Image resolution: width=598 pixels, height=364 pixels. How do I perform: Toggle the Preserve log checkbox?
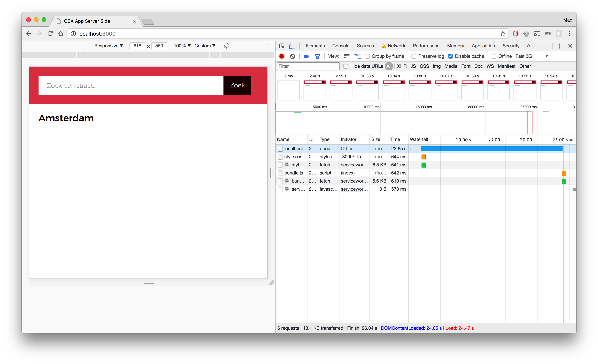413,56
